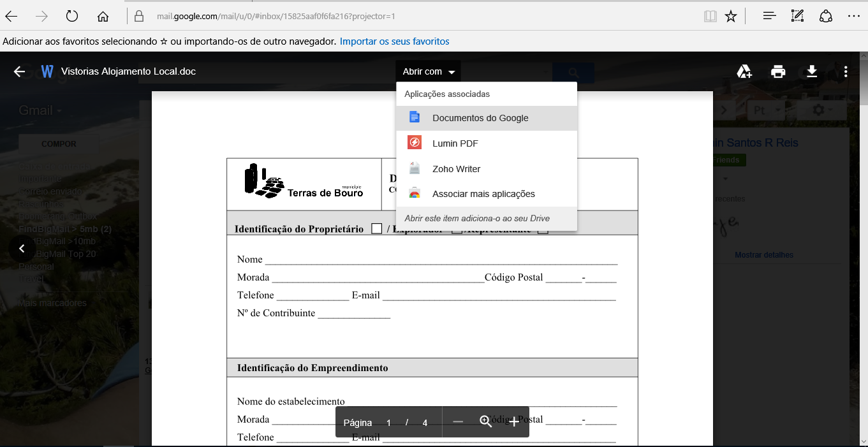
Task: Click the Vistorias Alojamento Local.doc file name
Action: [128, 71]
